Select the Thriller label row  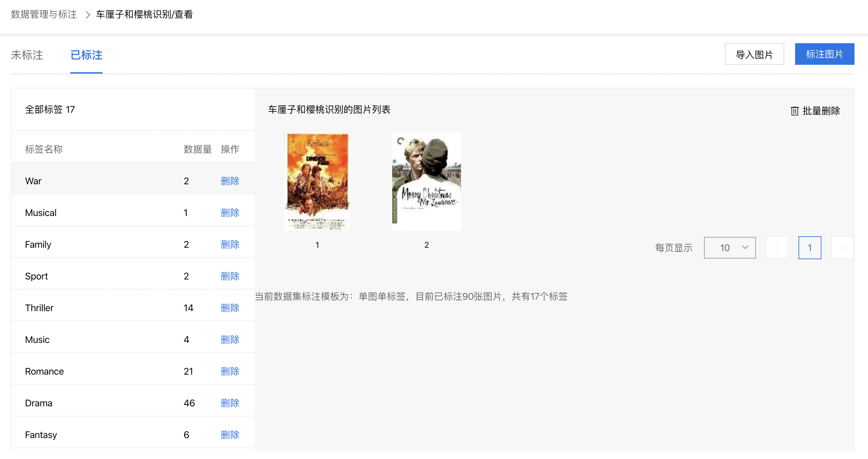133,305
